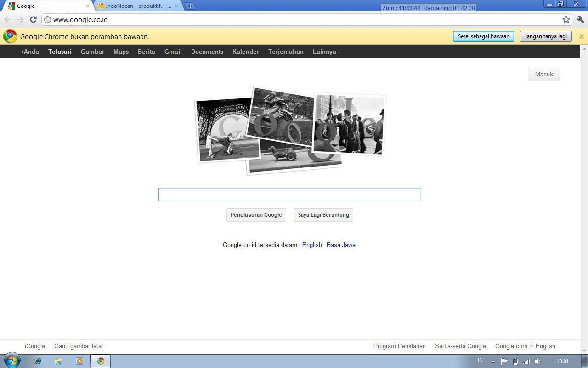The height and width of the screenshot is (368, 588).
Task: Open the Action Center flag icon
Action: (504, 362)
